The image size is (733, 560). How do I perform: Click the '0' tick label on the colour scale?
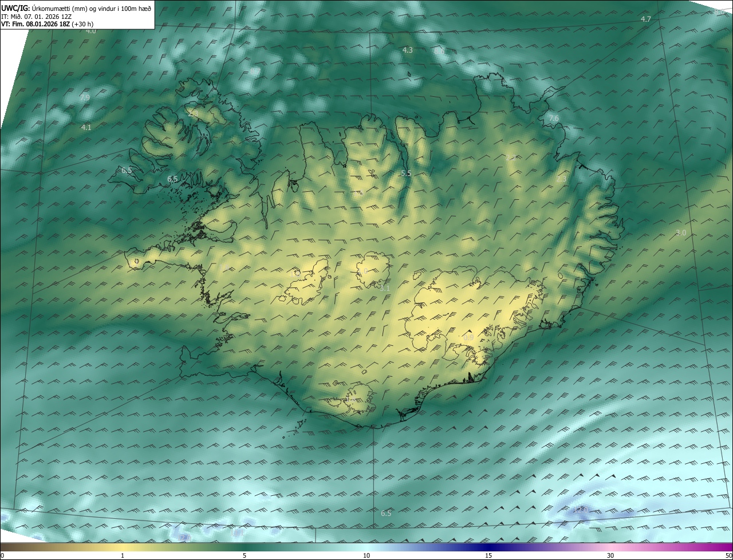point(2,555)
